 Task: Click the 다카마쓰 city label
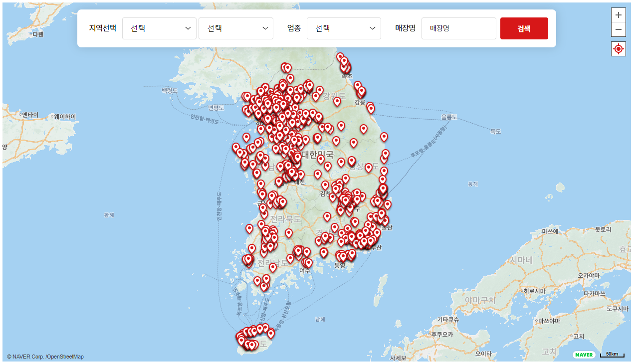[594, 294]
